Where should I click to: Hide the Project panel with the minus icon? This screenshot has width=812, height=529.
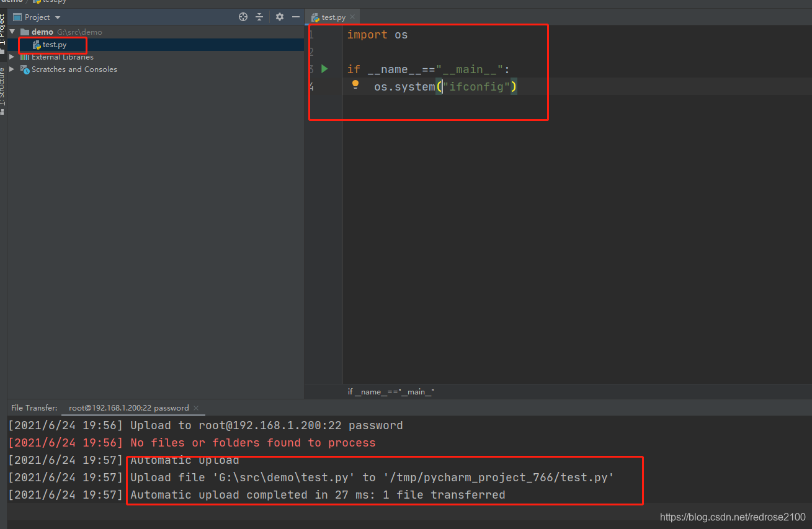(296, 17)
